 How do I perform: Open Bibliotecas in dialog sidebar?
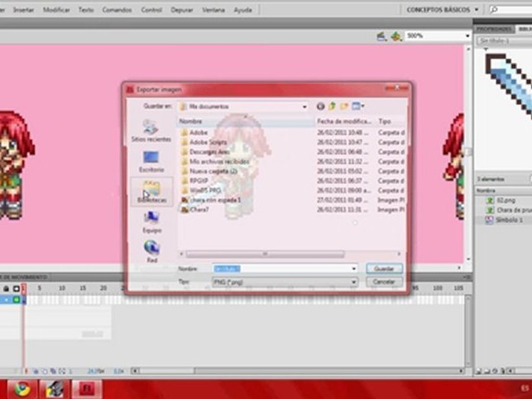click(151, 192)
